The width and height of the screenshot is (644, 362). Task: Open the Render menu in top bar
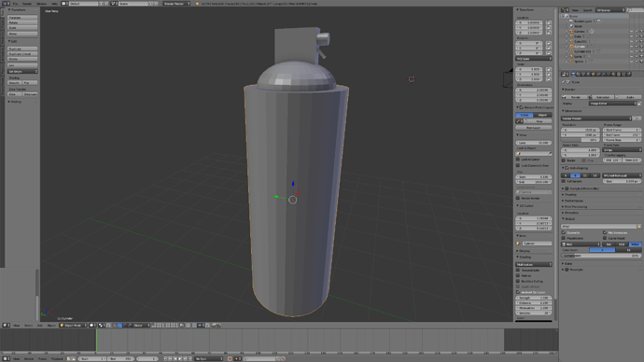point(27,4)
